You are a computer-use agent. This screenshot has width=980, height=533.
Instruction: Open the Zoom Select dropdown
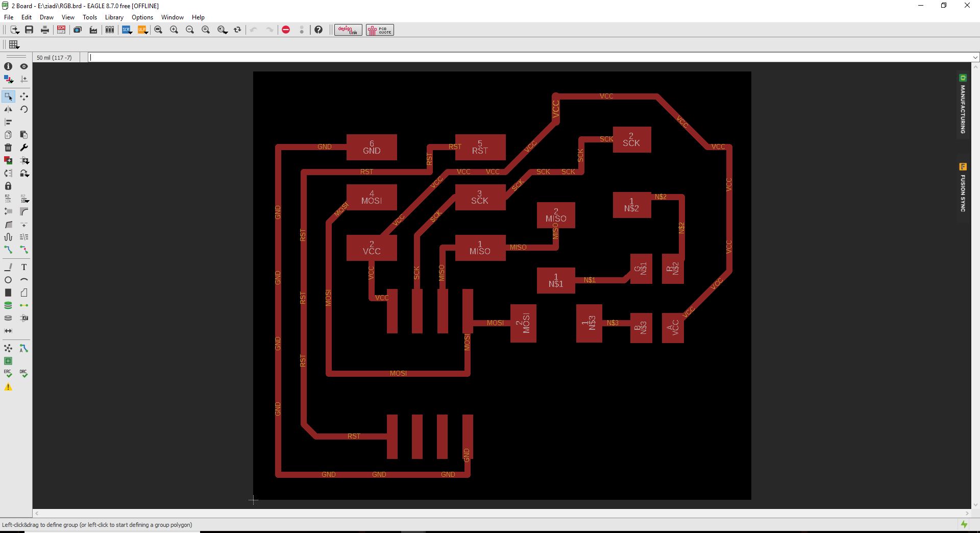(x=222, y=30)
